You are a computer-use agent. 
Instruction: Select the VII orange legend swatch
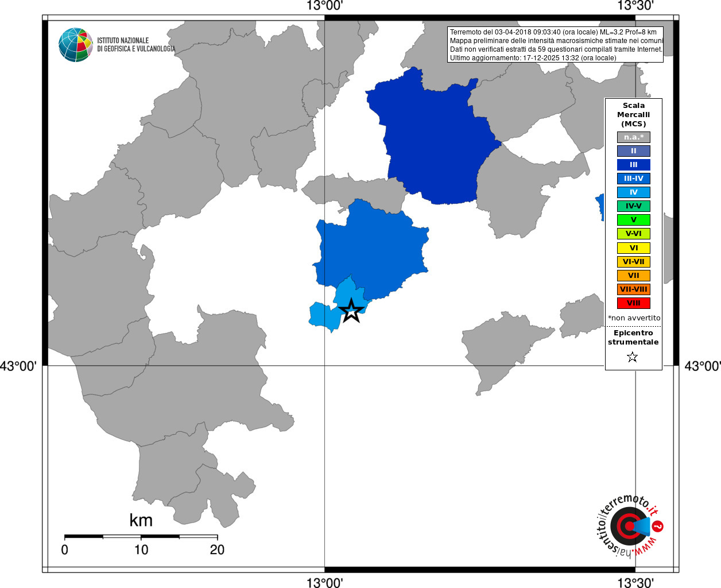point(634,276)
